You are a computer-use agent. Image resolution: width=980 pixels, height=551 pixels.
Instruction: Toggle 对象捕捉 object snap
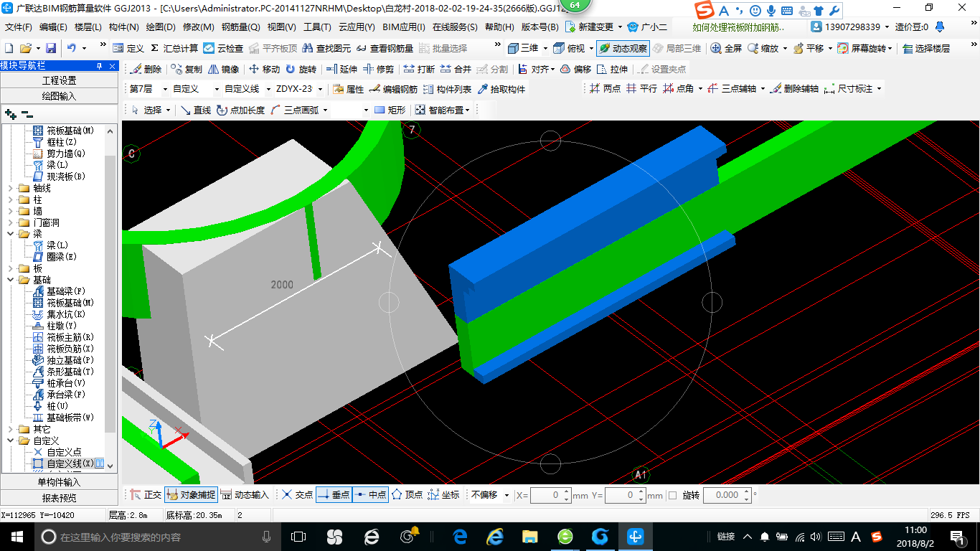190,495
